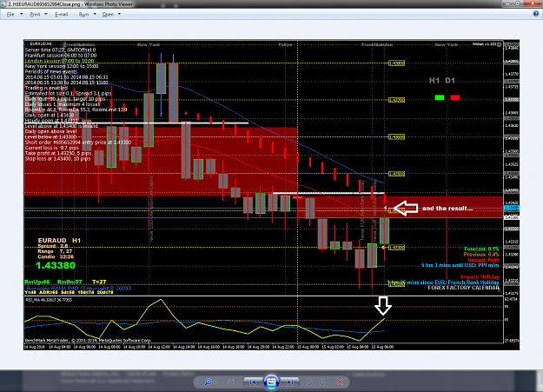Viewport: 543px width, 392px height.
Task: Rotate the photo counterclockwise
Action: click(309, 382)
